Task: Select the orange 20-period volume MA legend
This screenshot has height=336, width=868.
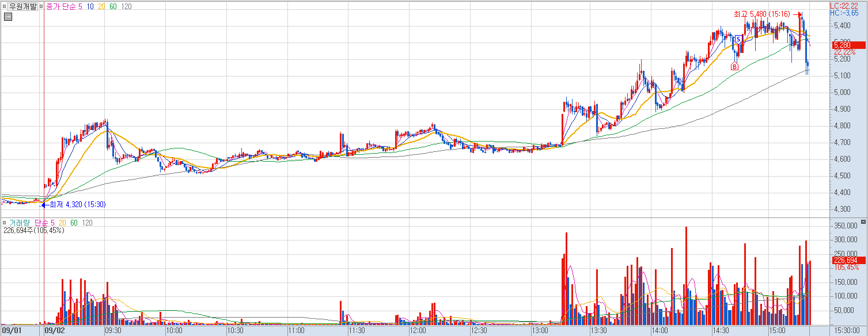Action: click(62, 223)
